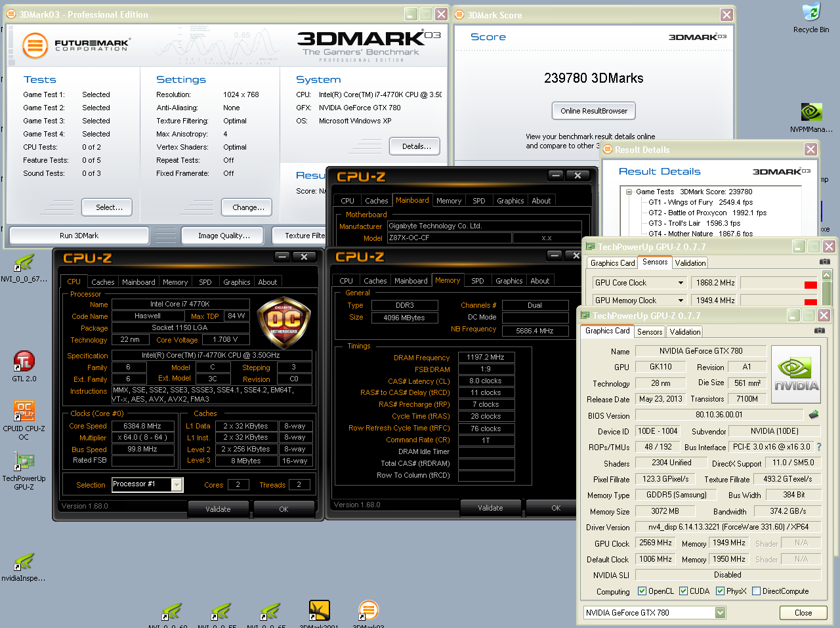Switch to SPD tab in CPU-Z Memory window

click(478, 281)
